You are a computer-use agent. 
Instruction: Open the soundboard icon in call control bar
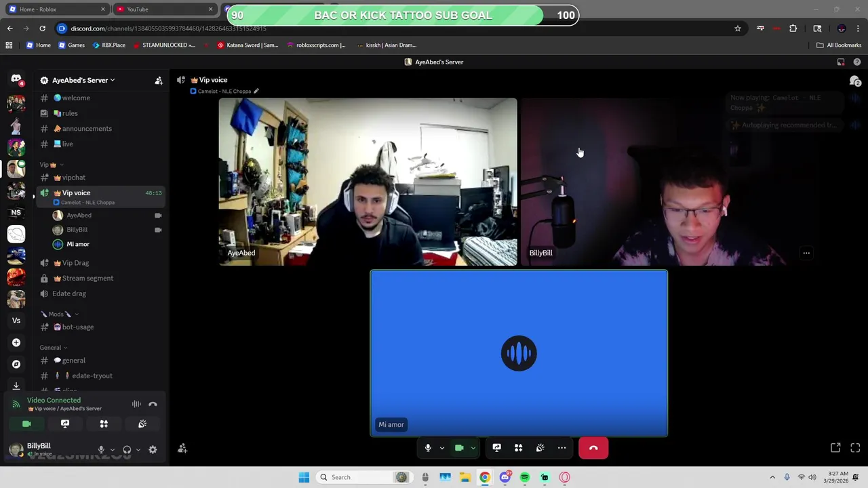click(540, 448)
